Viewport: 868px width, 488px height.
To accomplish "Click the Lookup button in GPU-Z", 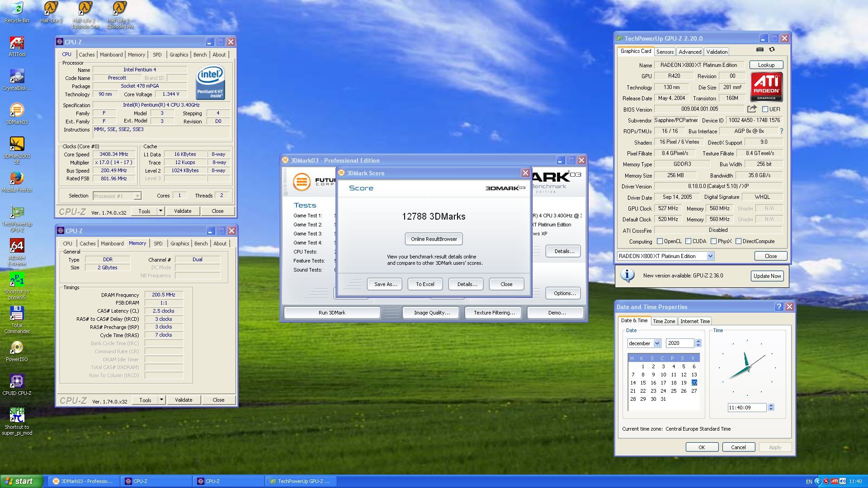I will pos(766,65).
